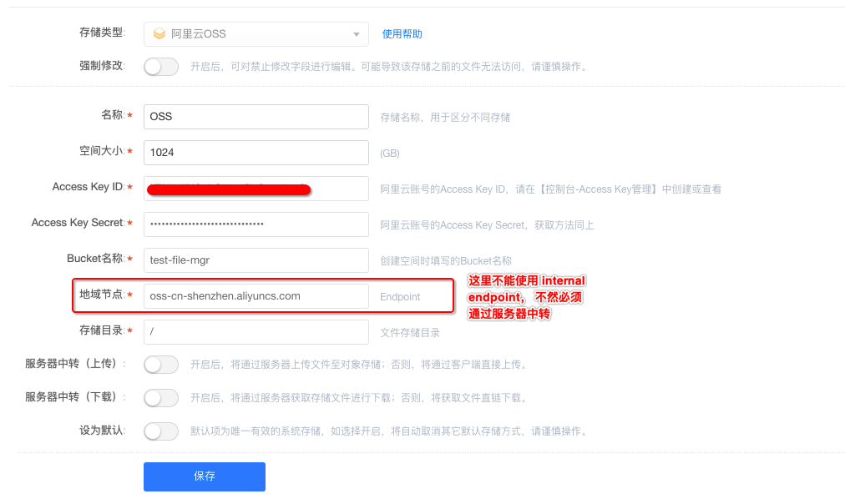The image size is (845, 504).
Task: Click the Aliyun OSS storage icon
Action: (x=159, y=34)
